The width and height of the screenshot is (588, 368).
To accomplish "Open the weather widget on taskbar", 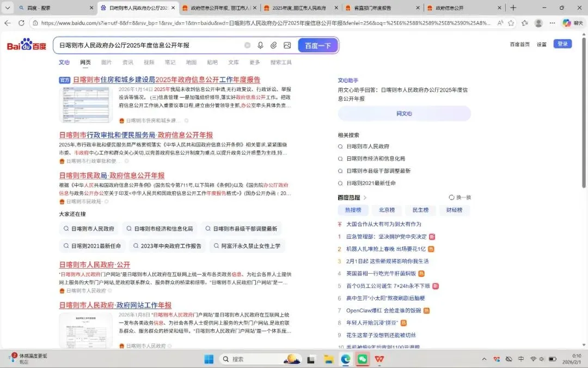I will [x=28, y=359].
